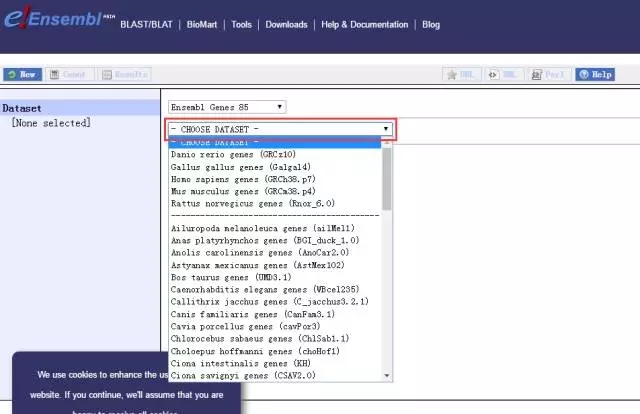The height and width of the screenshot is (414, 640).
Task: Select Ciona intestinalis genes (KH)
Action: tap(274, 363)
